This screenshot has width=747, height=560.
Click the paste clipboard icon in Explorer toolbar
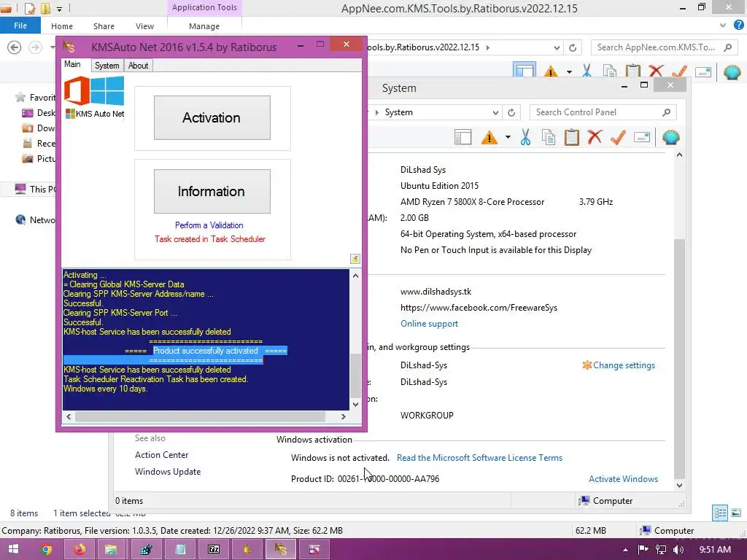(x=632, y=71)
